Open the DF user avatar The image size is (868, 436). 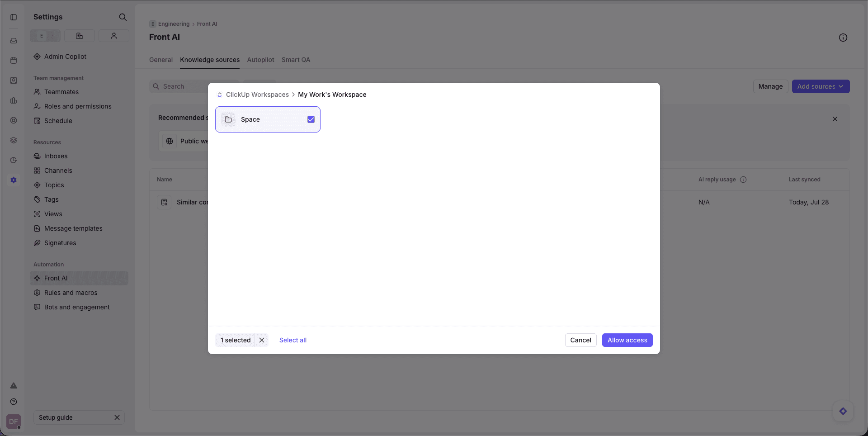[x=14, y=422]
